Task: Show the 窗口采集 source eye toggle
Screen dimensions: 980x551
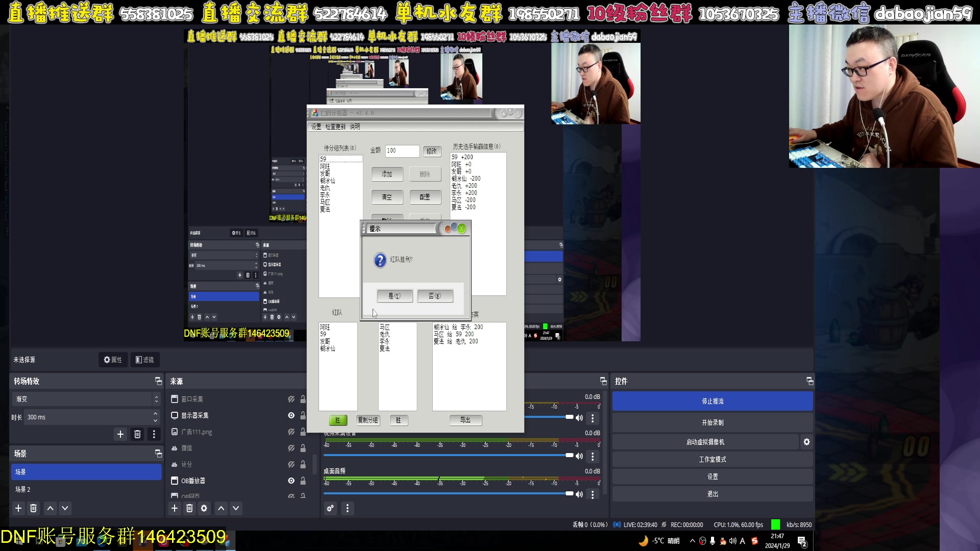Action: click(291, 399)
